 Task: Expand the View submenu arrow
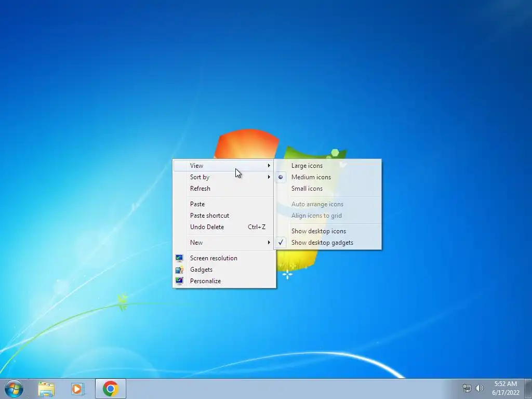pos(269,166)
